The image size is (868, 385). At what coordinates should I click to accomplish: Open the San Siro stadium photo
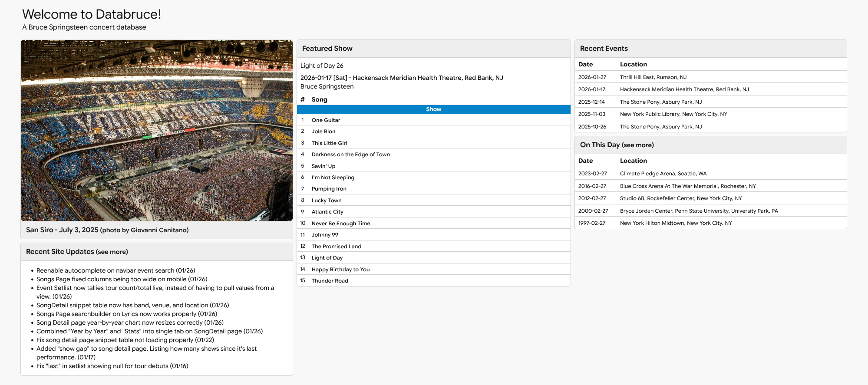[x=157, y=131]
